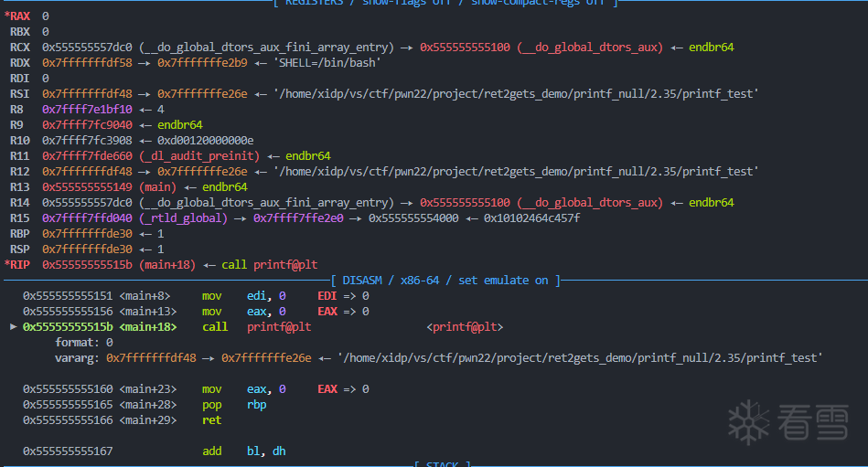Image resolution: width=868 pixels, height=467 pixels.
Task: Click the RAX register label
Action: click(x=17, y=16)
